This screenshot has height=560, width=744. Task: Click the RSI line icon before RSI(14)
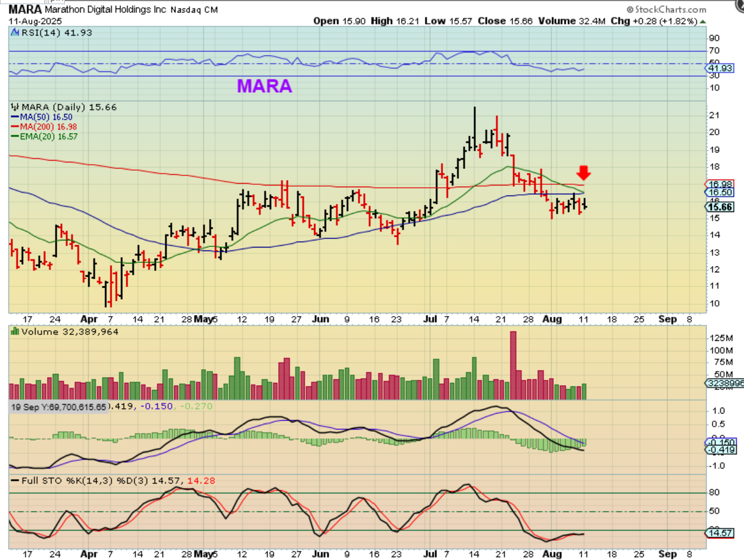pos(15,31)
